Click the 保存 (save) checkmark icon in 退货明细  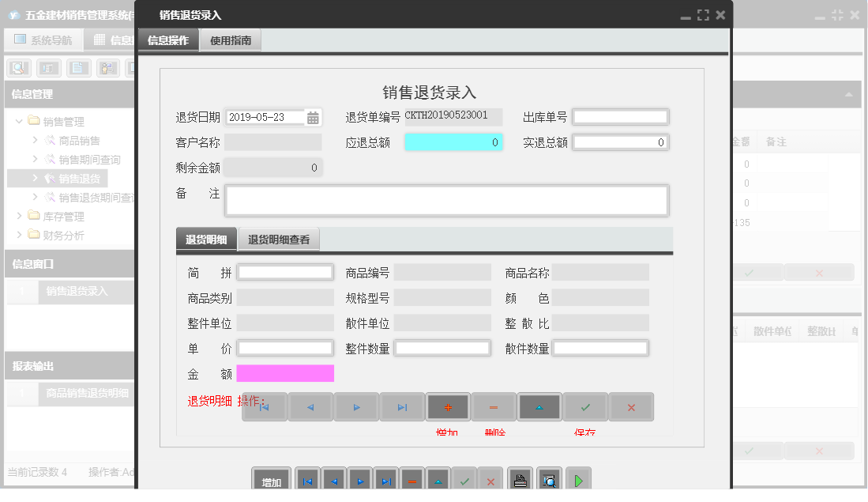pyautogui.click(x=584, y=406)
